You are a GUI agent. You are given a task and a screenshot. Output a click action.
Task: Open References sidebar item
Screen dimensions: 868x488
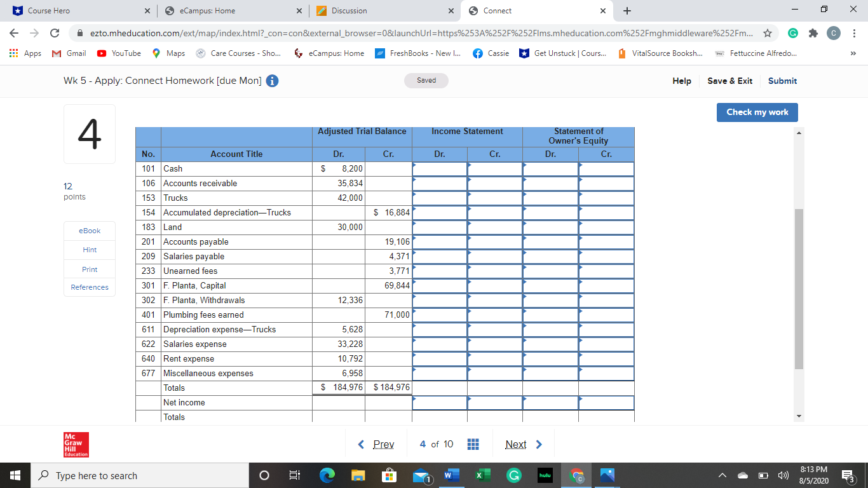click(x=90, y=287)
